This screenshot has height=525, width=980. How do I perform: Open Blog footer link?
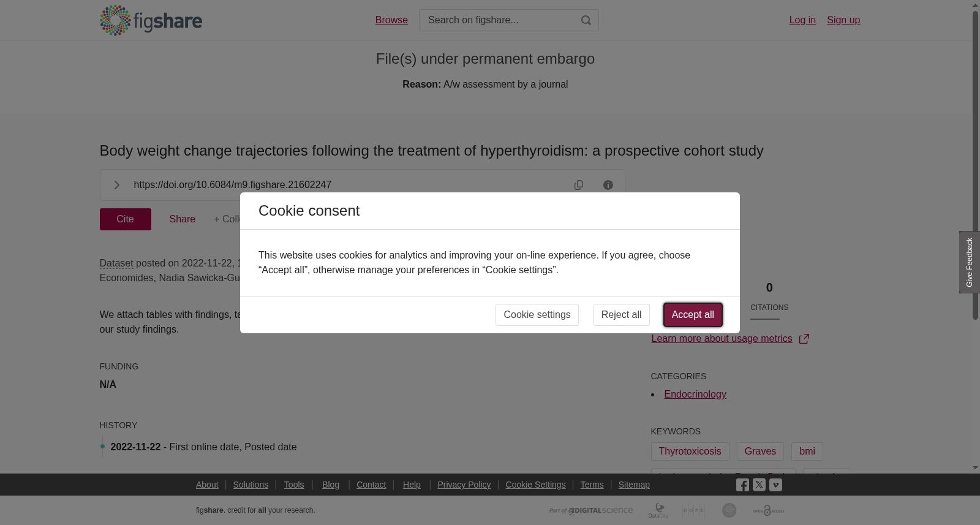(x=331, y=485)
